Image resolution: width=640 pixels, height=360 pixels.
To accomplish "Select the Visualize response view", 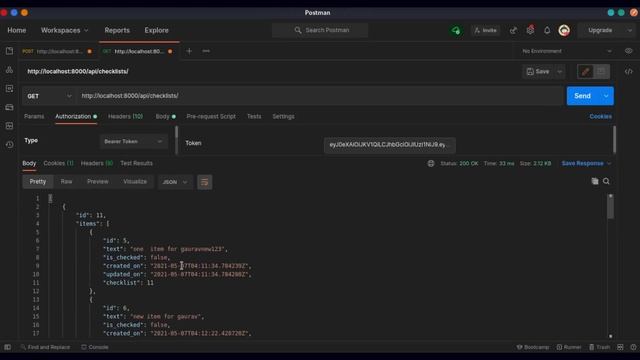I will [135, 182].
